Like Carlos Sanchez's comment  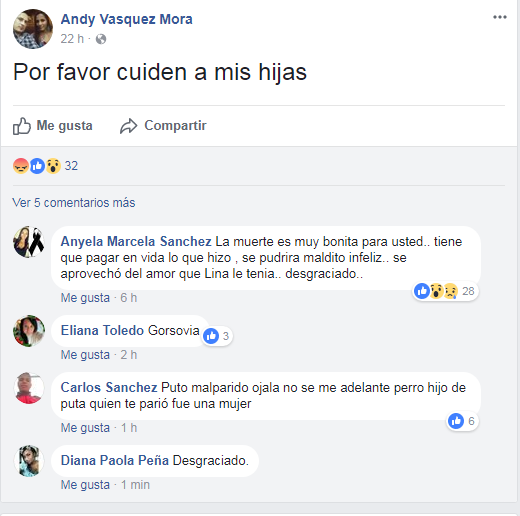pos(85,428)
